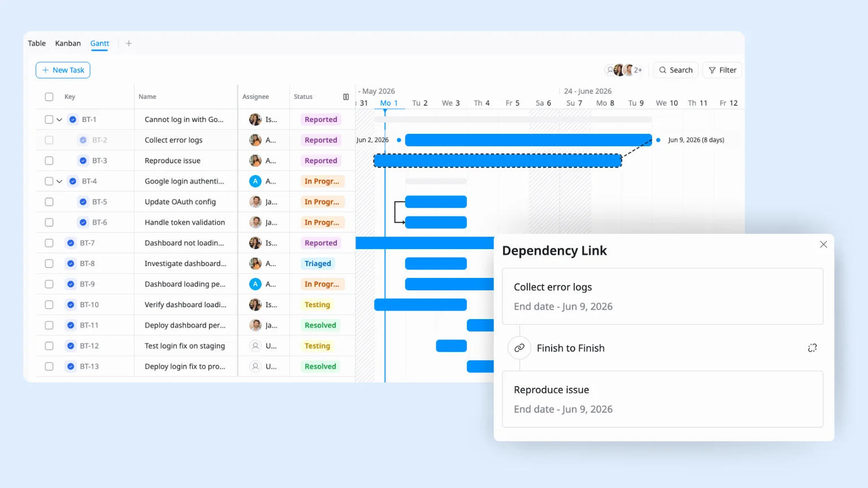Image resolution: width=868 pixels, height=488 pixels.
Task: Toggle the select-all checkbox in the Key header
Action: point(49,97)
